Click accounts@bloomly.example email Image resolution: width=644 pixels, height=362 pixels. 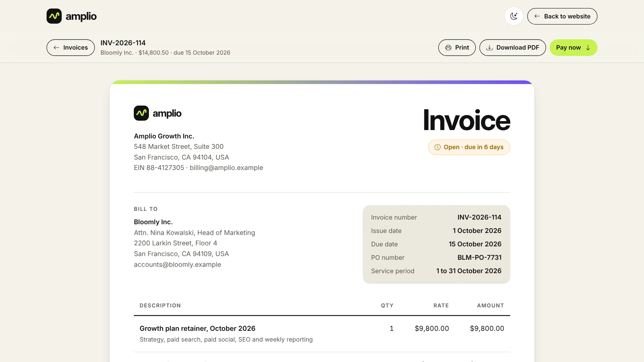pos(177,264)
